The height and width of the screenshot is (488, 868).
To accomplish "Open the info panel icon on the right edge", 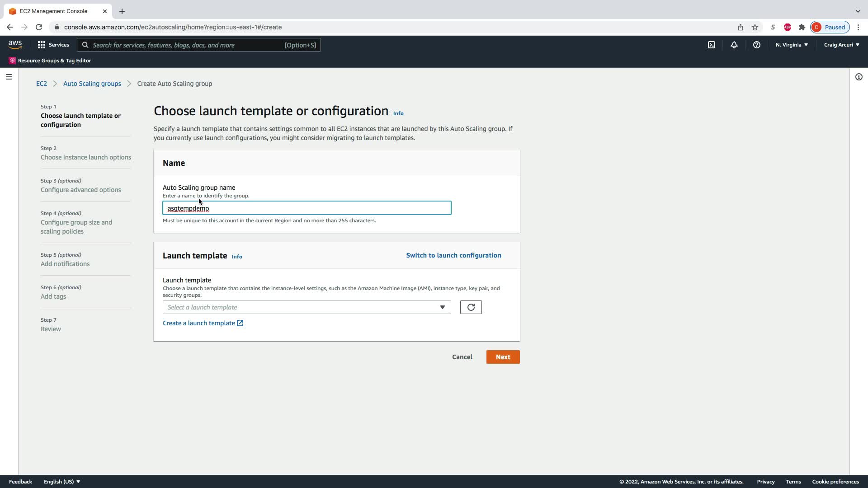I will click(859, 77).
